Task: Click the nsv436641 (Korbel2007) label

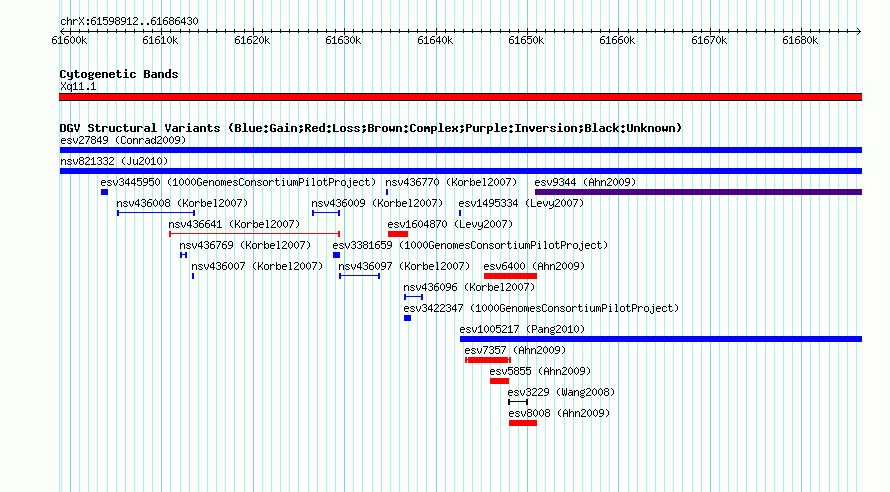Action: [234, 224]
